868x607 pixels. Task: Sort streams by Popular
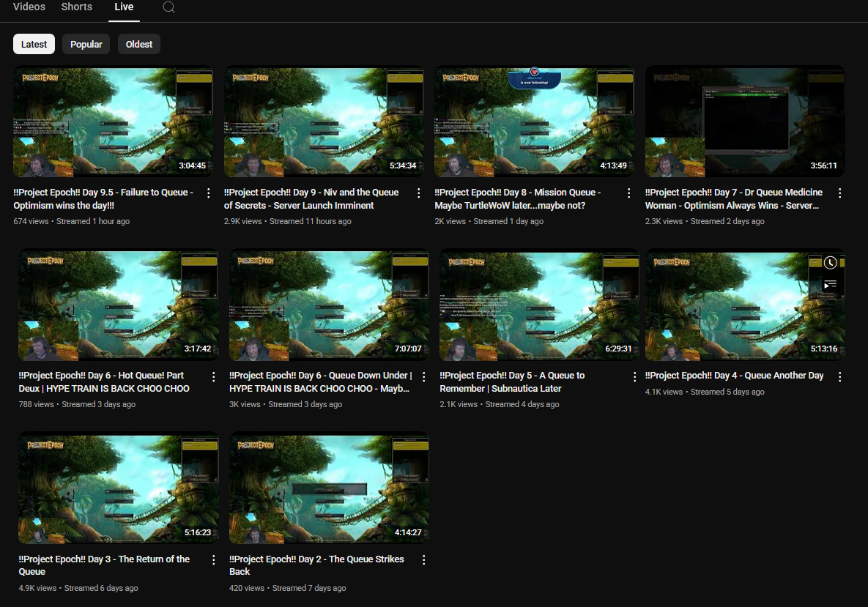click(86, 44)
